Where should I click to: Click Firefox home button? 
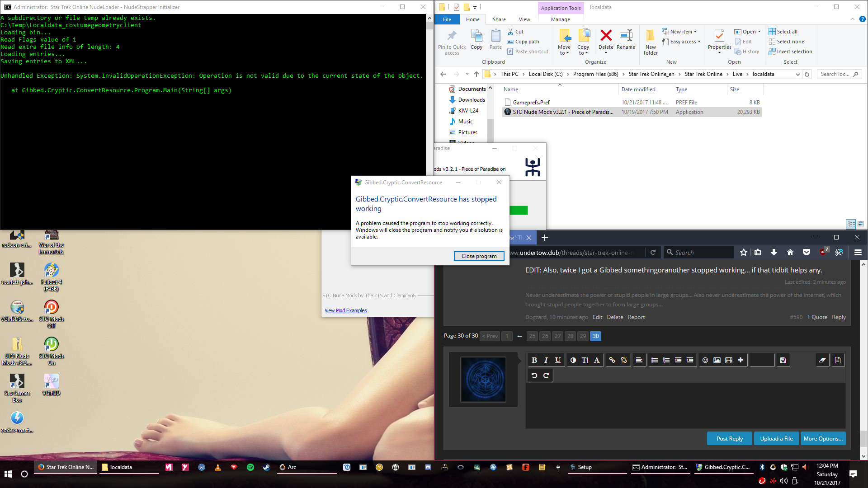(790, 253)
